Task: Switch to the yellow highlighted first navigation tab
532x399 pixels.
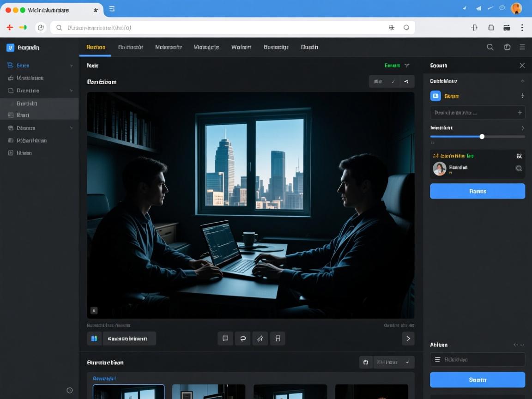Action: coord(96,47)
